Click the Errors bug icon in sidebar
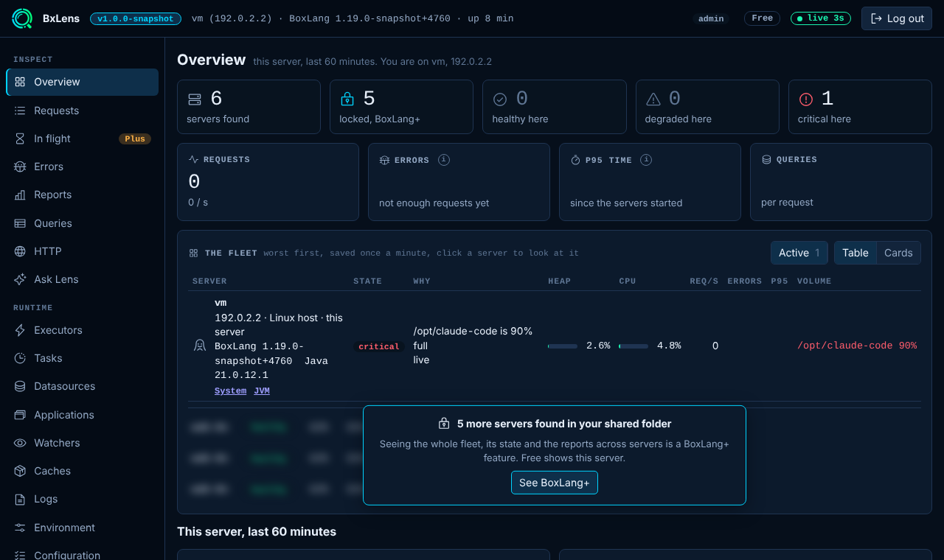Screen dimensions: 944x560 (x=20, y=167)
